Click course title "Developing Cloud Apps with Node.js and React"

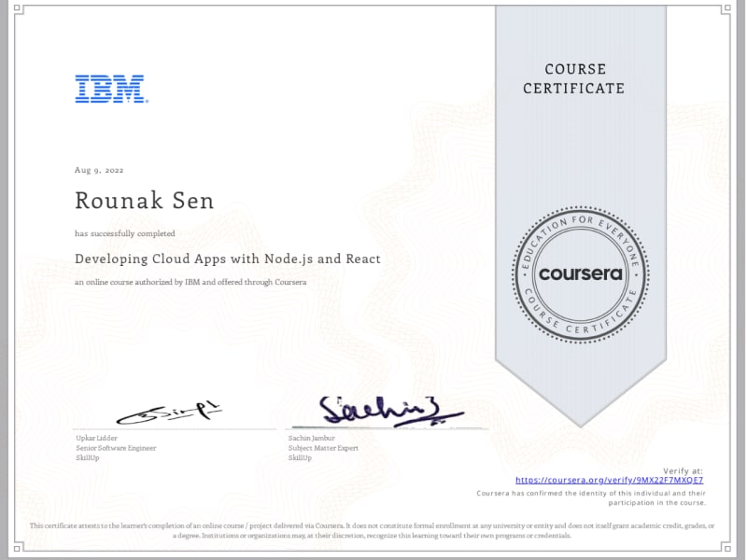[x=228, y=259]
